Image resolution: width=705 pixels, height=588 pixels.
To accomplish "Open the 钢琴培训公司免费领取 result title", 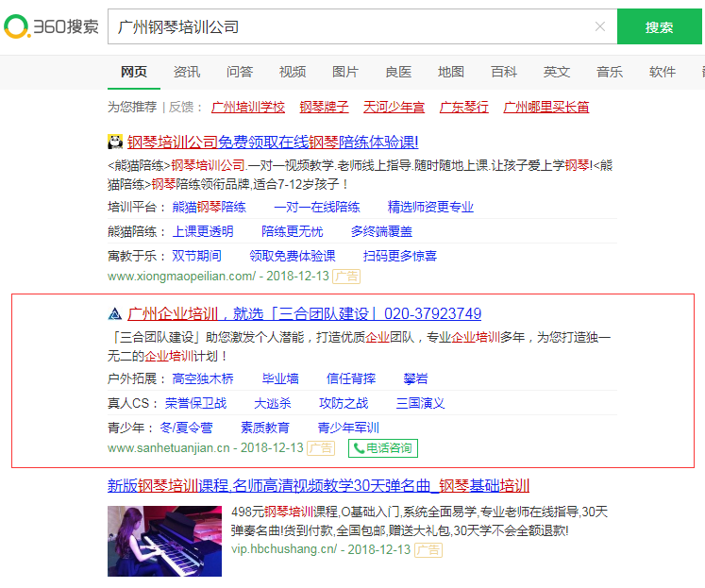I will click(x=273, y=143).
